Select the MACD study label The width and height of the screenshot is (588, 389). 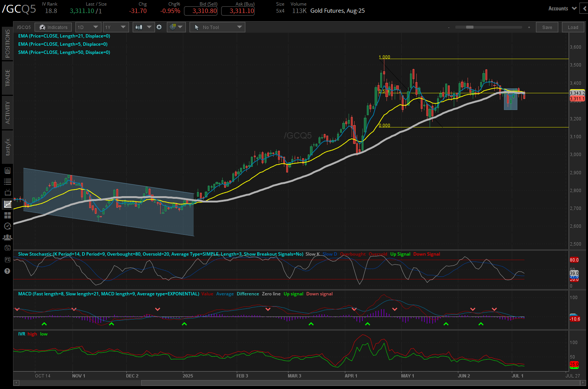click(109, 294)
